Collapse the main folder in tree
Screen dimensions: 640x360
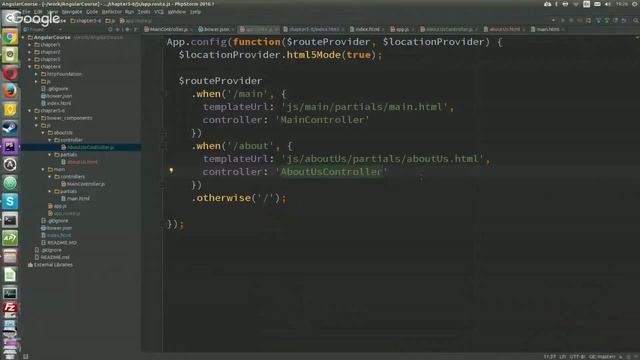[43, 169]
